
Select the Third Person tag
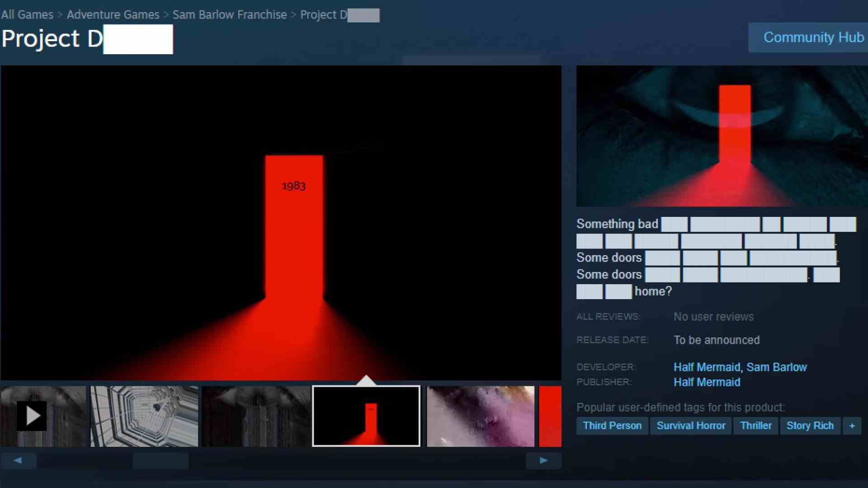(x=612, y=426)
